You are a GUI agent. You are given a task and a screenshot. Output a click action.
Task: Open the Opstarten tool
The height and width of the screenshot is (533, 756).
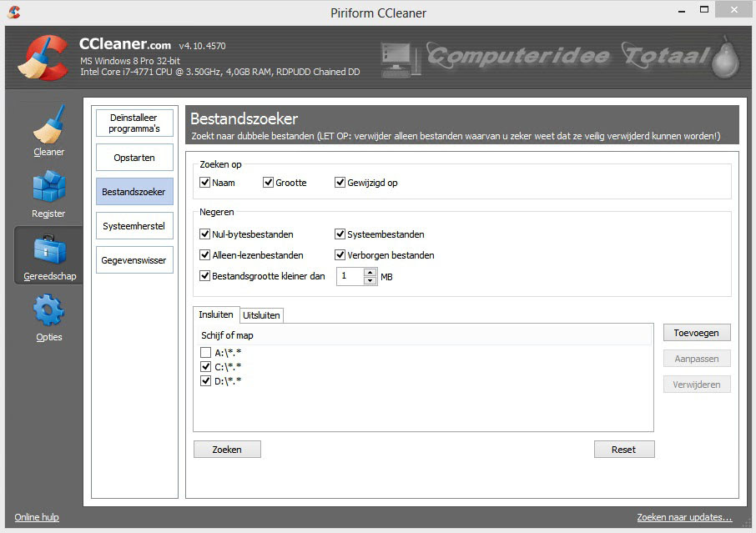click(134, 158)
